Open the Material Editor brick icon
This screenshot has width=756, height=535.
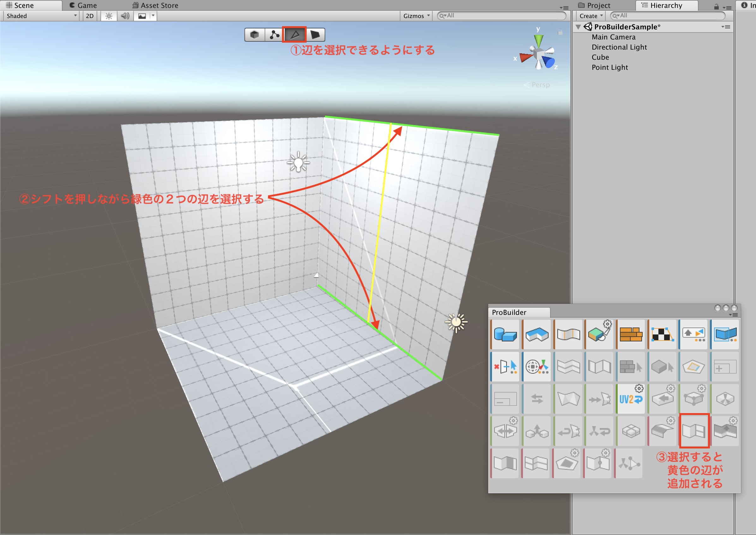click(631, 335)
